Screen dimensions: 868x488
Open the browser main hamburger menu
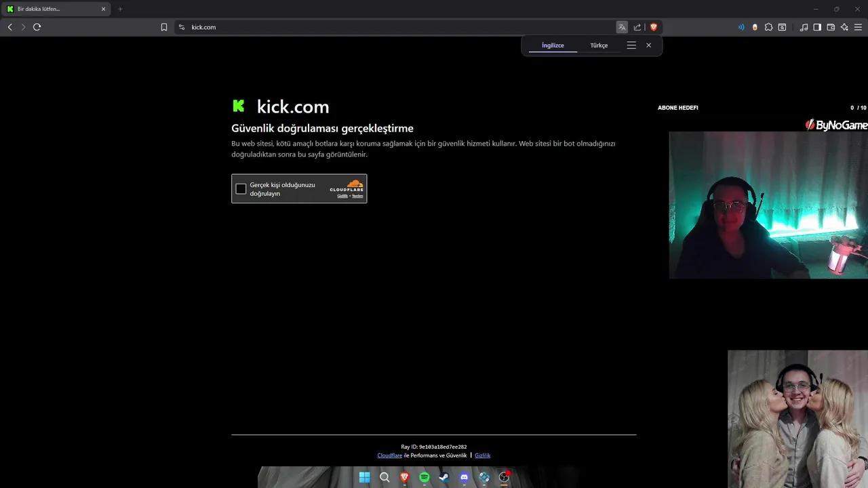[x=858, y=27]
